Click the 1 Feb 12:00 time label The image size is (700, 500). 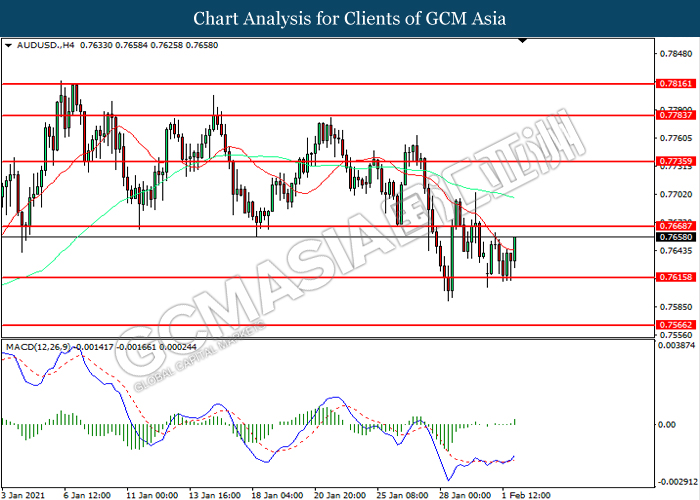tap(525, 495)
